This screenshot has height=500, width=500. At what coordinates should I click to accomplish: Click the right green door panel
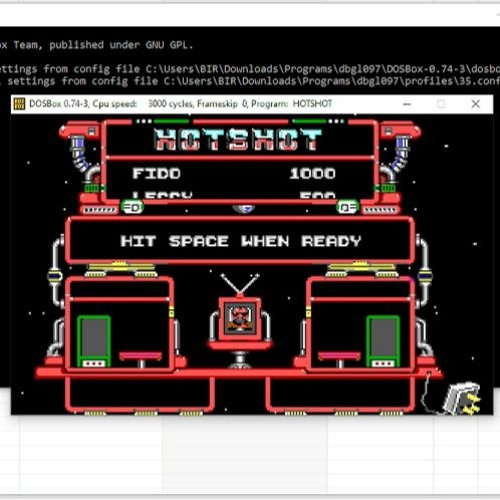tap(383, 341)
